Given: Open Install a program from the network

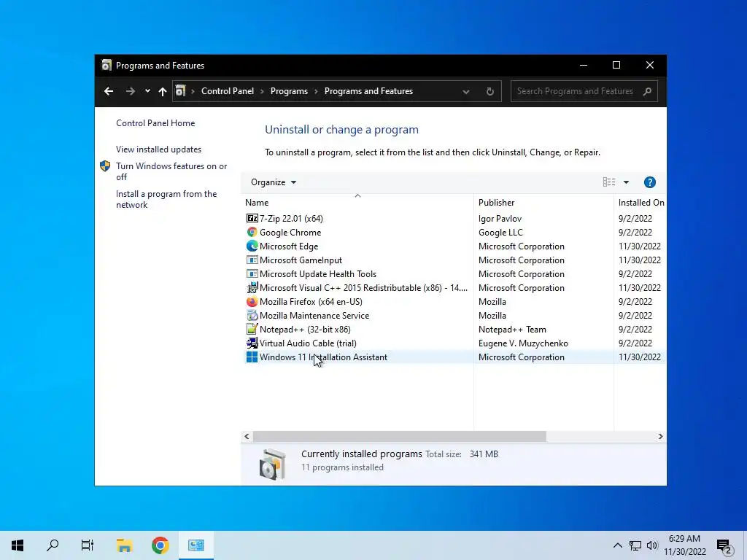Looking at the screenshot, I should click(x=166, y=199).
